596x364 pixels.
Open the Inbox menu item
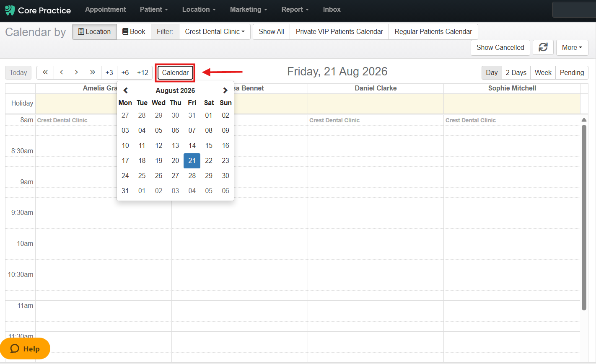click(x=332, y=9)
